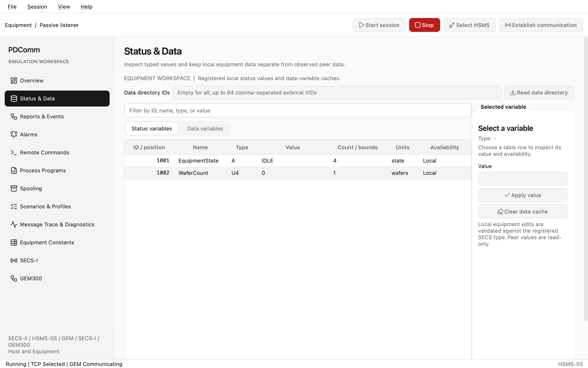This screenshot has width=588, height=368.
Task: Open the File menu
Action: pyautogui.click(x=12, y=7)
